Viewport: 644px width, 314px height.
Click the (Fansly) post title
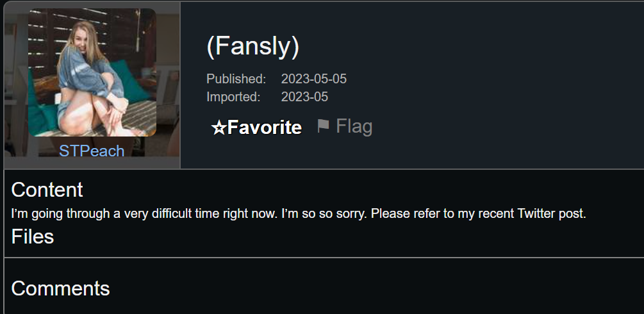[253, 46]
